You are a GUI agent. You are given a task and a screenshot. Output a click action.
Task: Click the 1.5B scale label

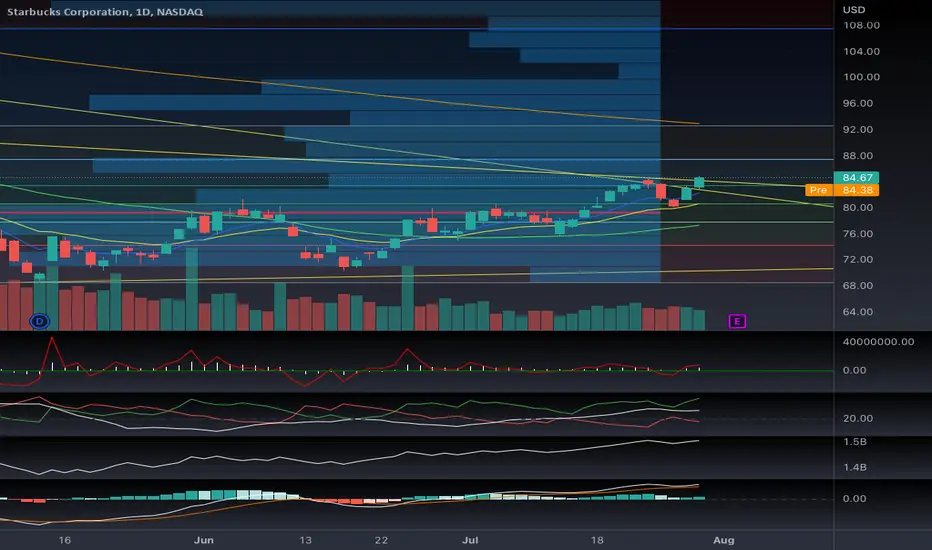coord(855,442)
